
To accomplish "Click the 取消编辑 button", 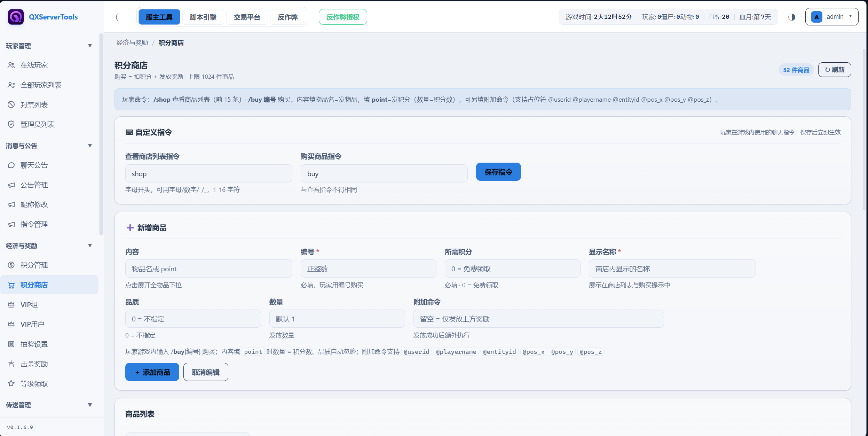I will pyautogui.click(x=206, y=372).
